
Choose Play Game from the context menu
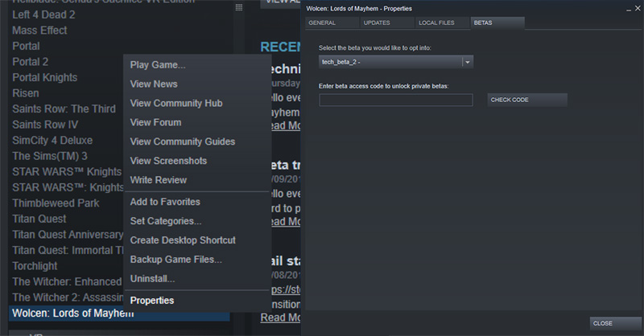click(x=158, y=64)
